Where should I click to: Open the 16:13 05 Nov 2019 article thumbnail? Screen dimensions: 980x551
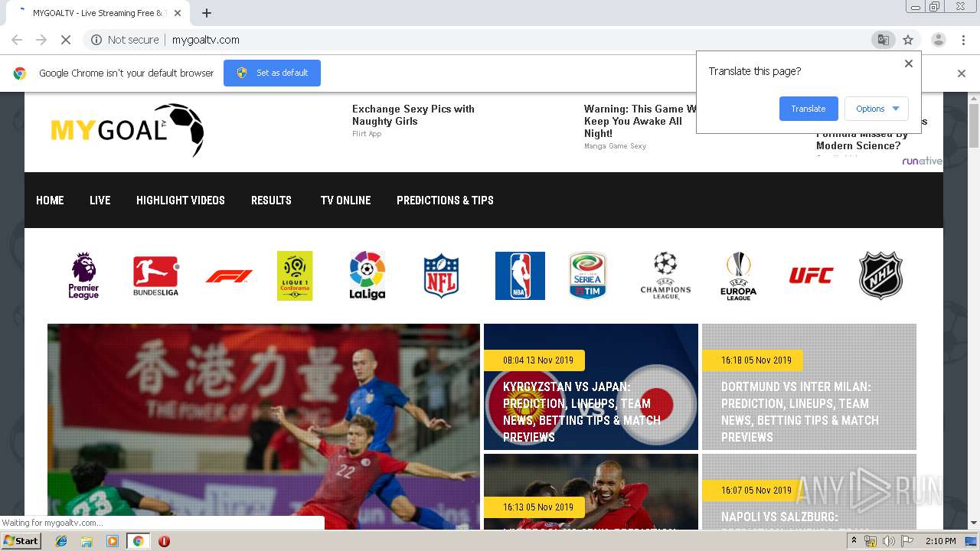591,492
